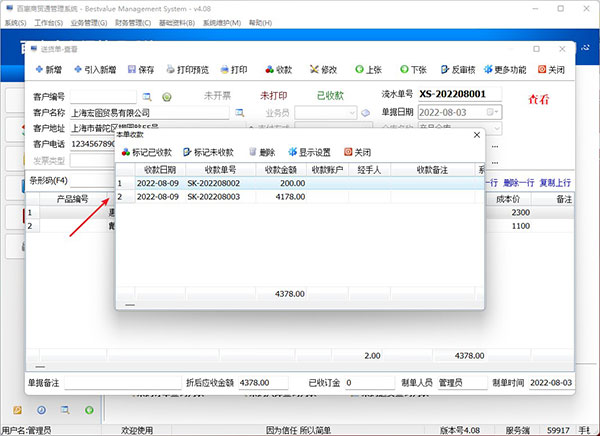Click the 经手人 column header
Screen dimensions: 600x436
(x=369, y=170)
